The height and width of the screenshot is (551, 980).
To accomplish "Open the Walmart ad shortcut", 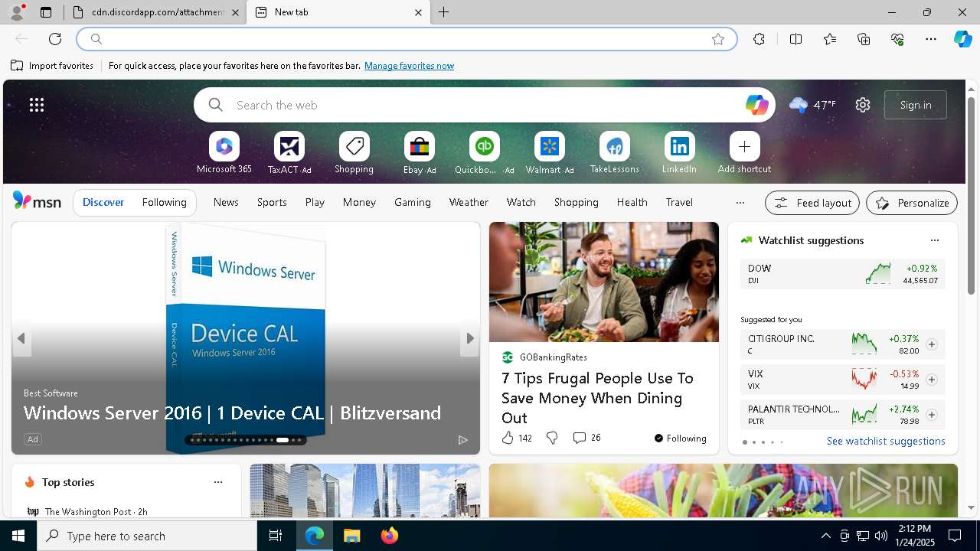I will (549, 153).
